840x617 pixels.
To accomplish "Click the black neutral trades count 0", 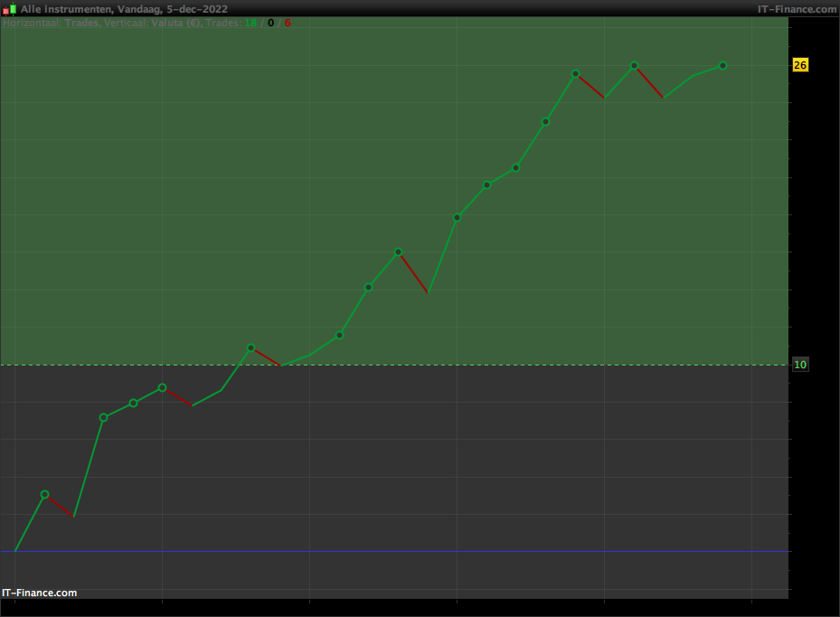I will tap(270, 23).
